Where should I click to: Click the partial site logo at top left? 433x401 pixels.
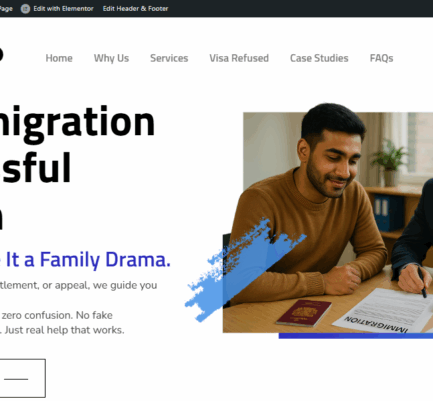[2, 54]
